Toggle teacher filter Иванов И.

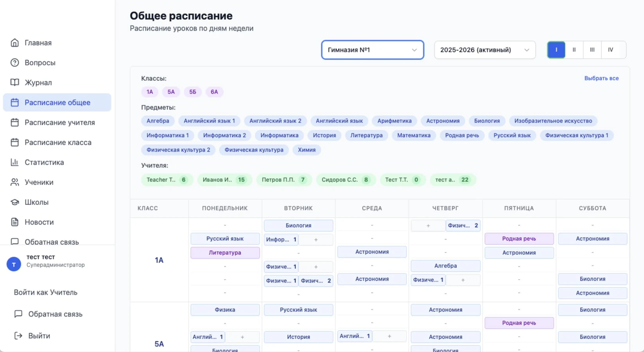pyautogui.click(x=224, y=180)
